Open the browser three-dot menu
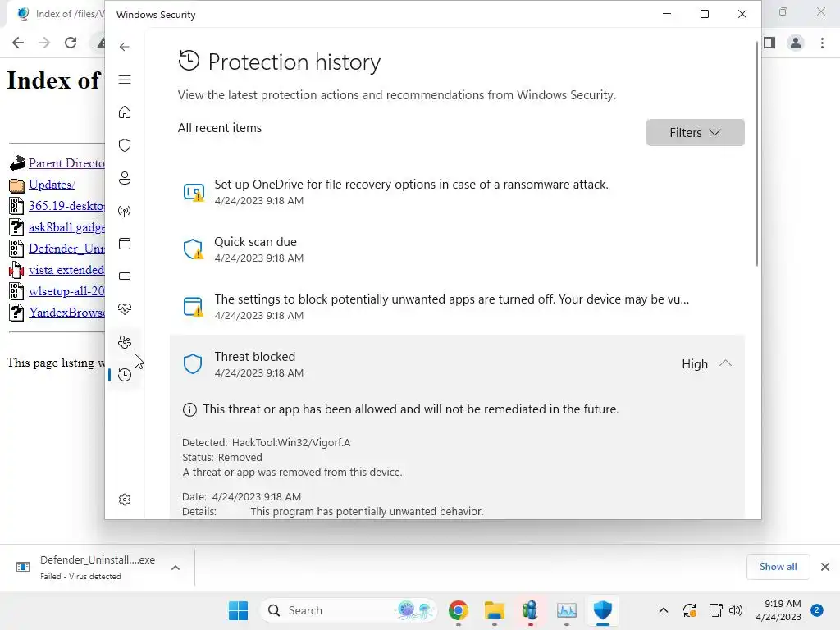840x630 pixels. click(x=822, y=43)
